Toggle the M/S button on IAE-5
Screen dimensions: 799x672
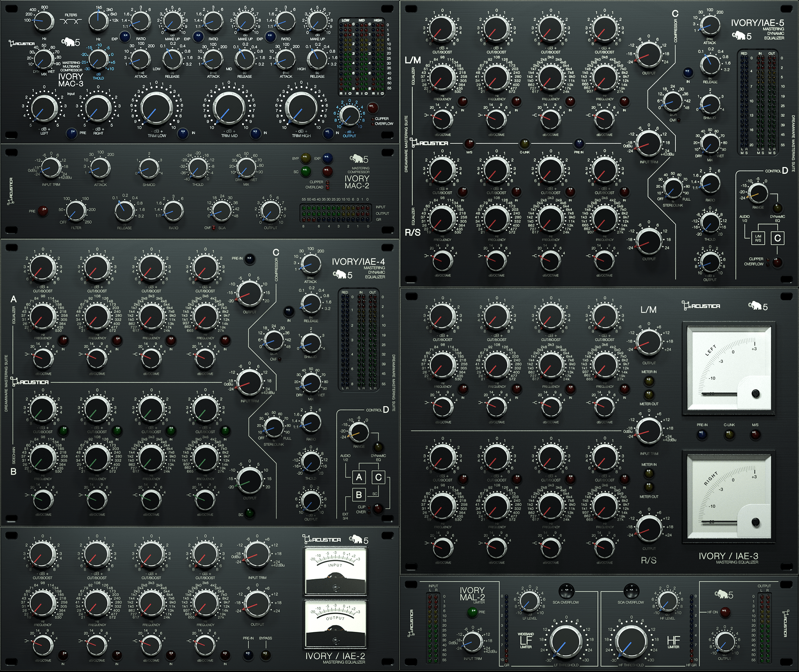click(x=469, y=144)
